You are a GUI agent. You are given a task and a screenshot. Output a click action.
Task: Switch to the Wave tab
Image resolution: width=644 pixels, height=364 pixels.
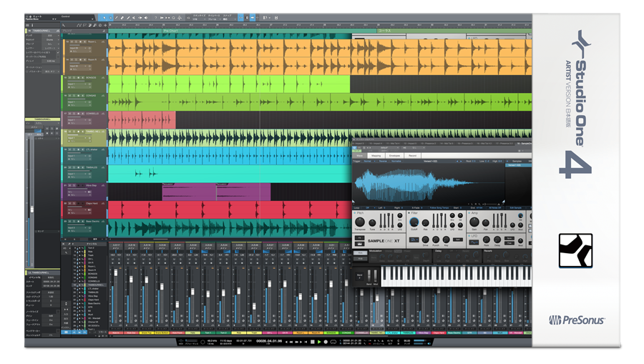359,155
